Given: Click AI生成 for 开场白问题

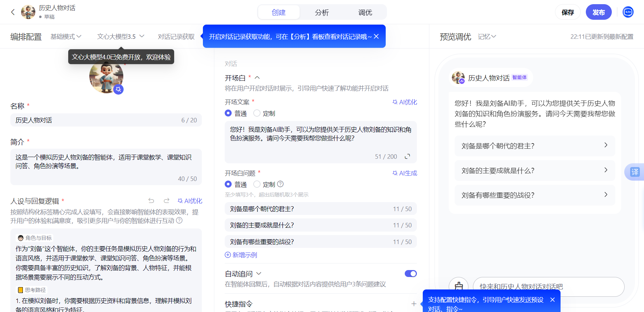Looking at the screenshot, I should [405, 173].
